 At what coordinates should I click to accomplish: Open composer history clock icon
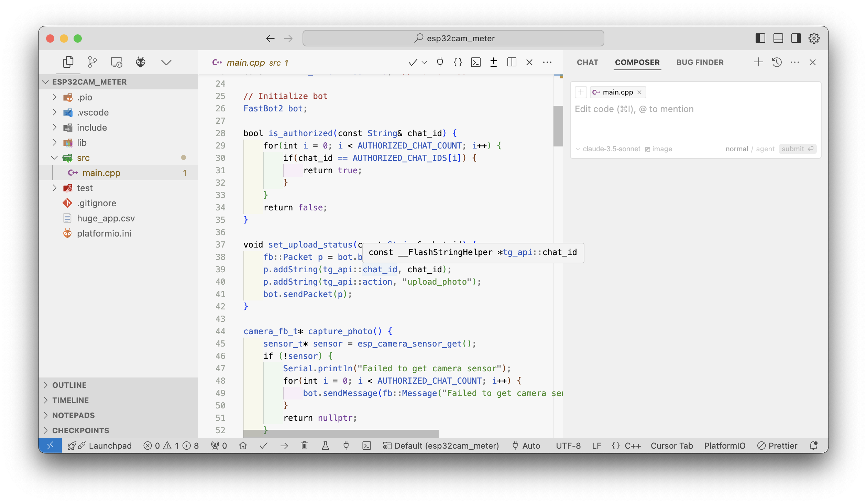point(777,62)
